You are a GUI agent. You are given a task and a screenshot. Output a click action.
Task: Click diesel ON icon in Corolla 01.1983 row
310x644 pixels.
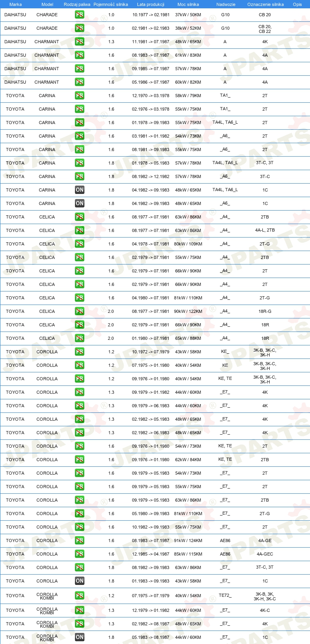point(80,581)
